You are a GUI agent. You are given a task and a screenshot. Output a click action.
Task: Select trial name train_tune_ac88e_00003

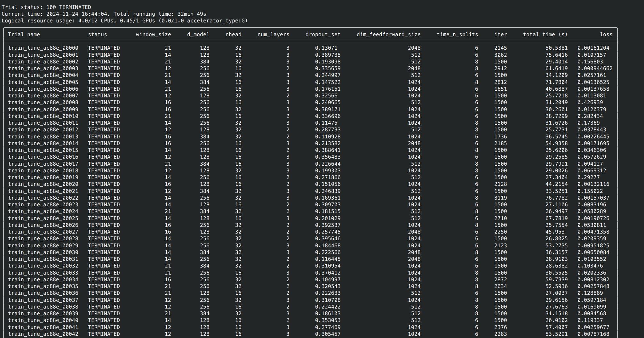(x=43, y=69)
